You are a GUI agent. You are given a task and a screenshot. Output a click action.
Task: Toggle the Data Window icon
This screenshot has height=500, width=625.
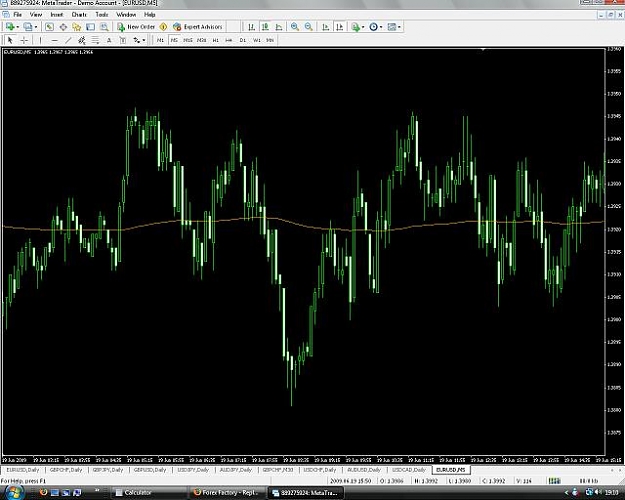(x=63, y=27)
